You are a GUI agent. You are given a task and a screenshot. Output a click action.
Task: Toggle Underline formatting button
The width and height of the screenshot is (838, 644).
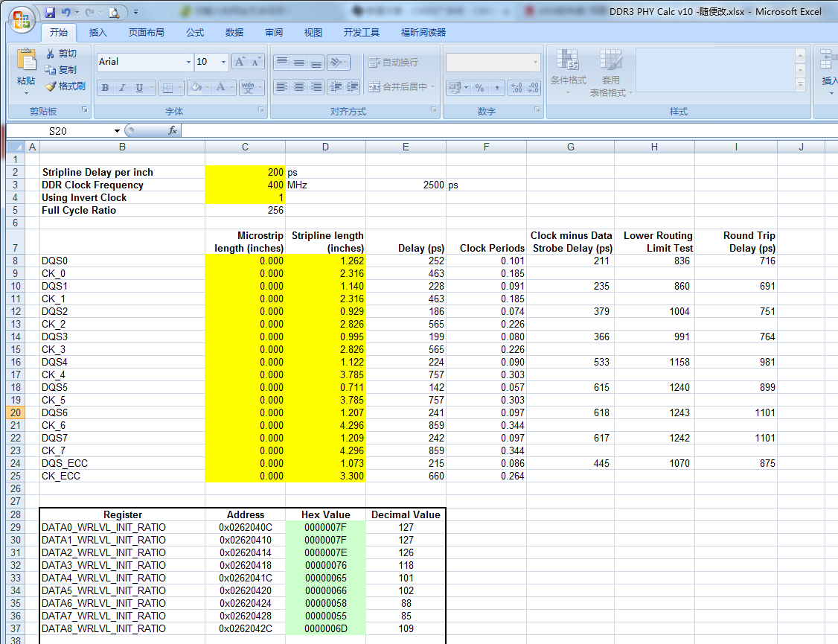tap(139, 88)
